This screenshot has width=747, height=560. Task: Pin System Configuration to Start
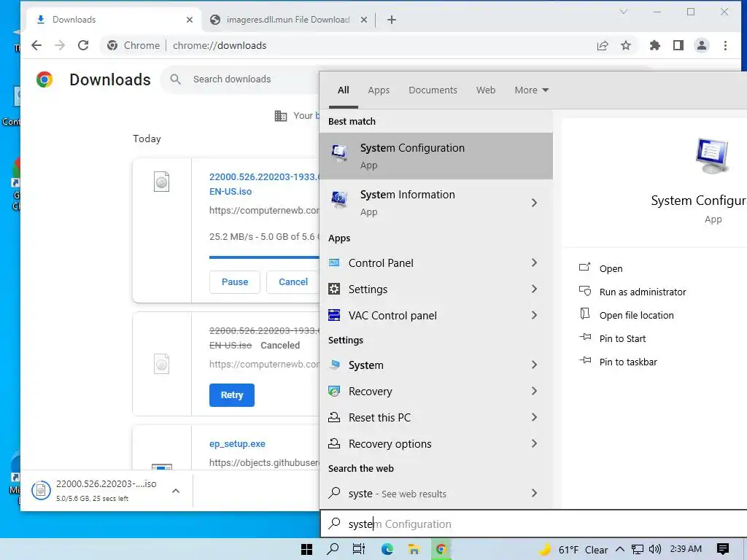(622, 338)
